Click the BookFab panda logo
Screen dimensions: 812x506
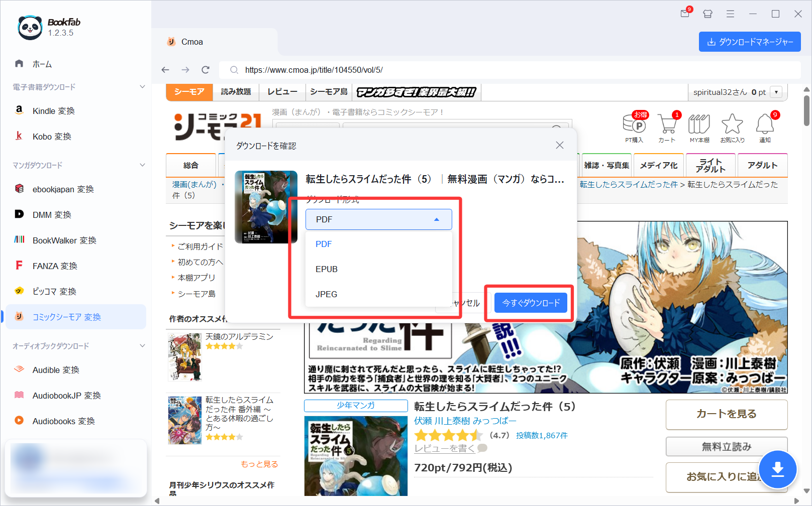point(30,28)
